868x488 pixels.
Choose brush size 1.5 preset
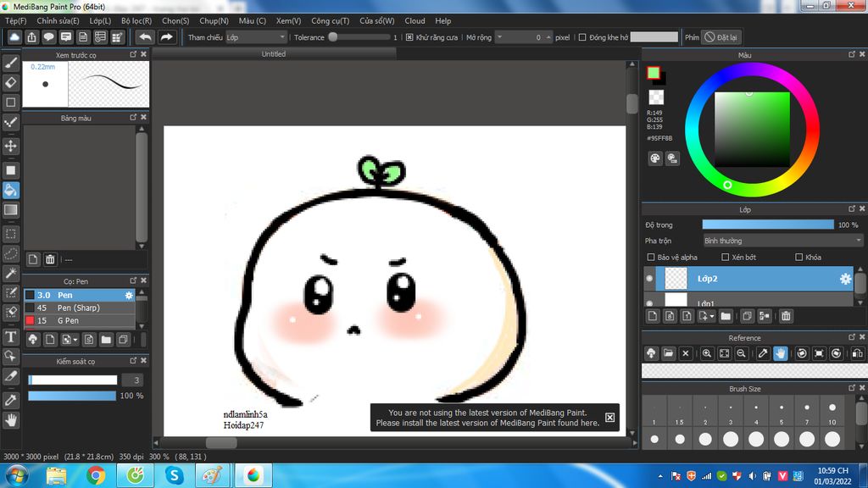pyautogui.click(x=679, y=413)
